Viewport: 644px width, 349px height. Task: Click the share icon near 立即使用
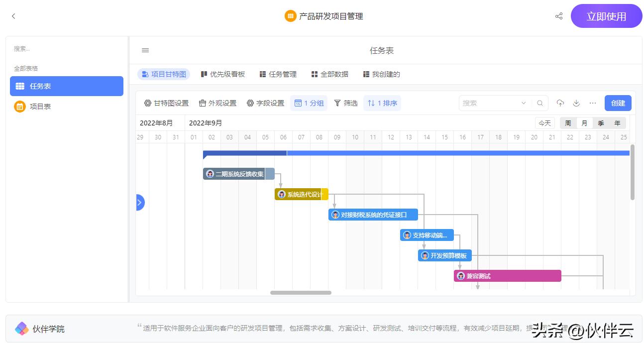point(558,16)
